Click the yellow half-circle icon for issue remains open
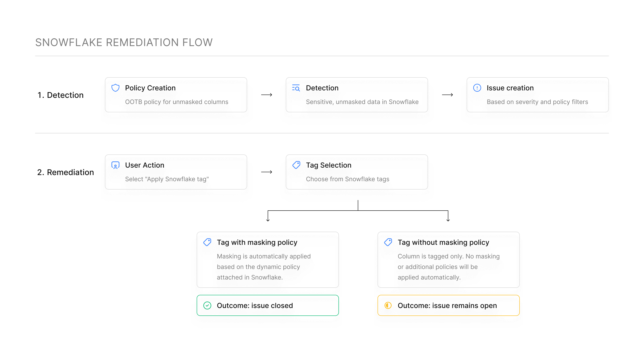The width and height of the screenshot is (644, 351). (x=388, y=306)
